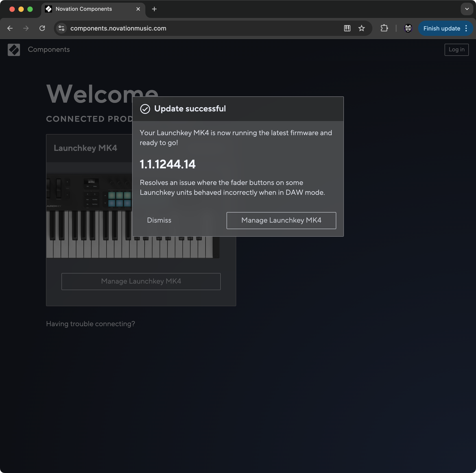Click the Log in button
The height and width of the screenshot is (473, 476).
coord(456,50)
